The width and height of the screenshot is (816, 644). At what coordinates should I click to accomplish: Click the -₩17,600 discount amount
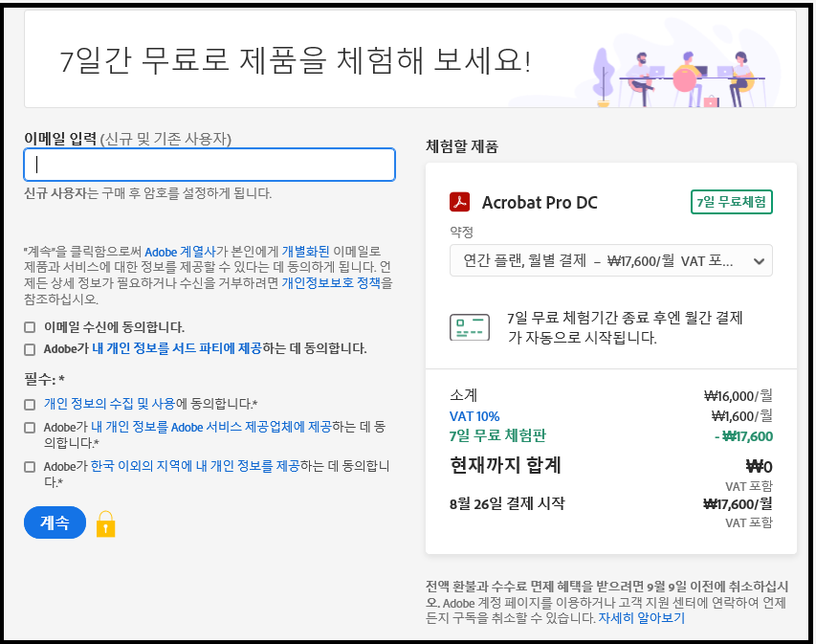click(x=744, y=436)
